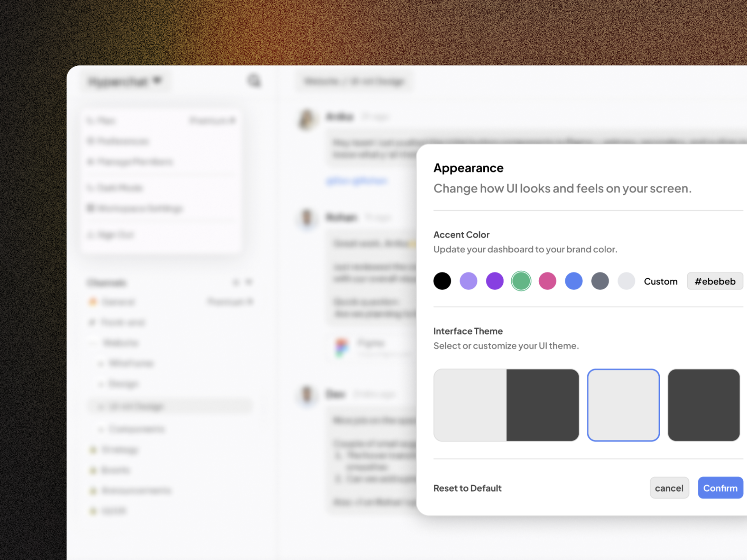Viewport: 747px width, 560px height.
Task: Click the Premium badge next to the Plan menu item
Action: point(212,121)
